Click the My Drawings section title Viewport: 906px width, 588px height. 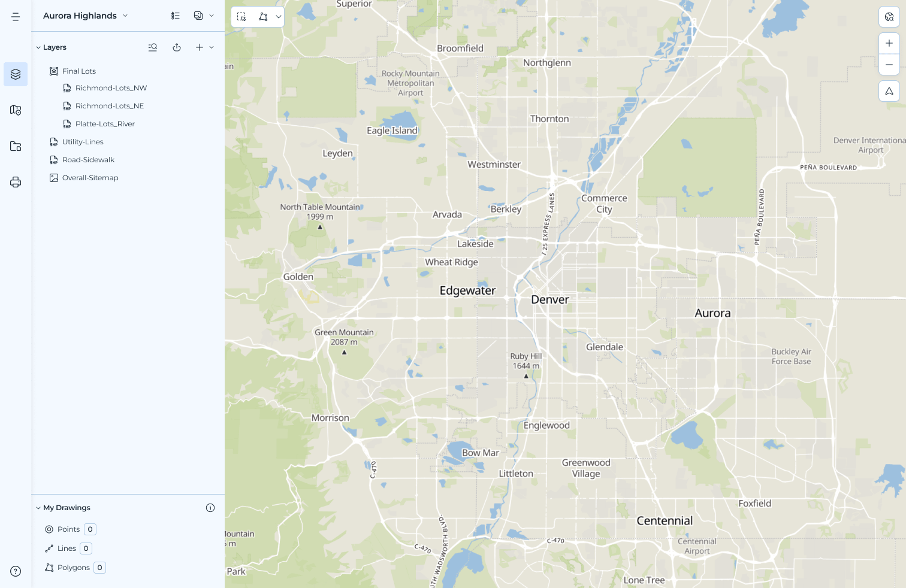click(67, 508)
